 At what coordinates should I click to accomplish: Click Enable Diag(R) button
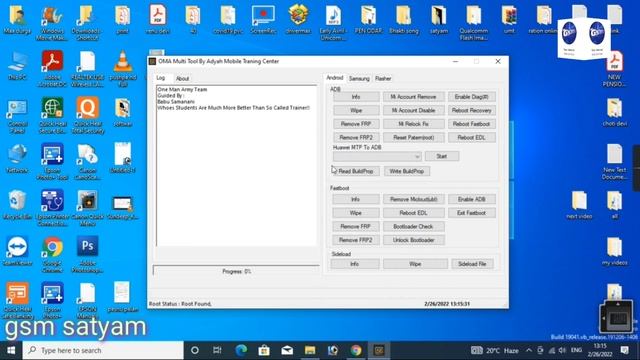pyautogui.click(x=471, y=97)
